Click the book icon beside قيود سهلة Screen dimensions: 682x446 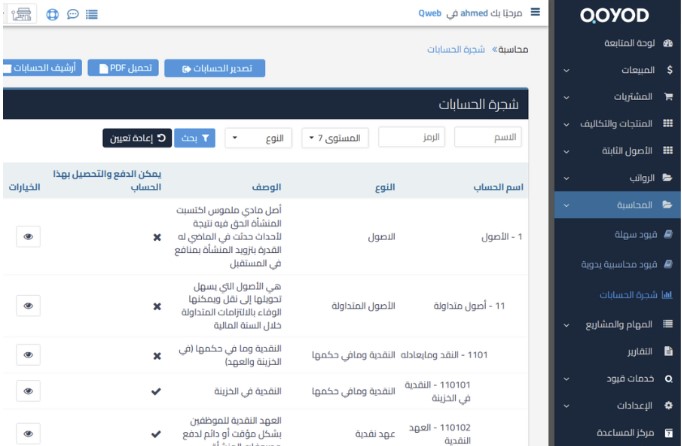(669, 235)
